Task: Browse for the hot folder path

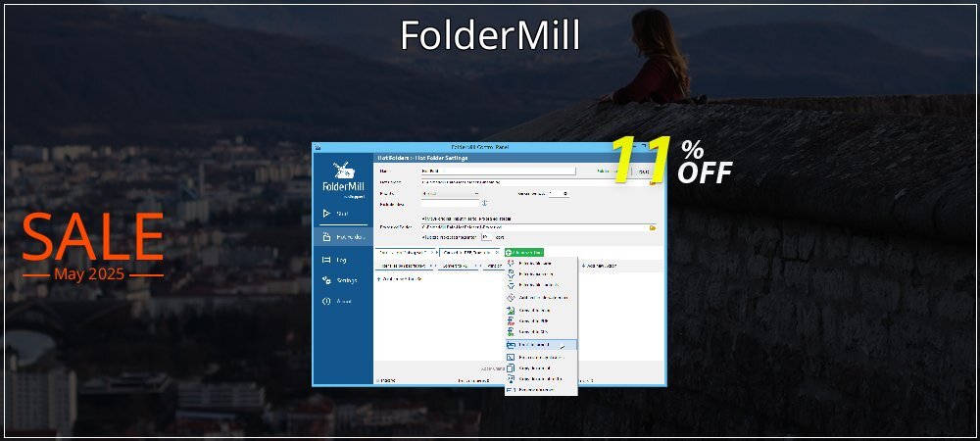Action: tap(653, 182)
